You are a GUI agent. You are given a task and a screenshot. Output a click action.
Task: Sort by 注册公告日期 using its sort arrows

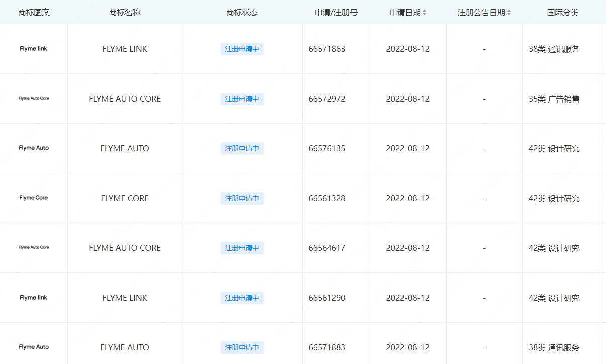pos(509,13)
